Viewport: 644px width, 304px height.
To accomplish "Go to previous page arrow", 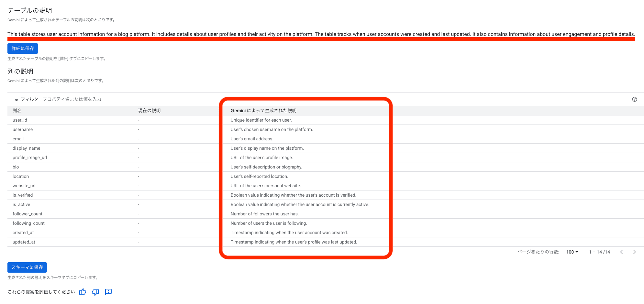I will 621,252.
